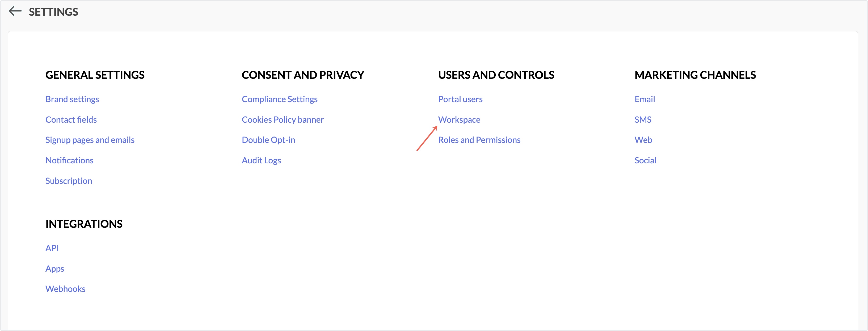Image resolution: width=868 pixels, height=331 pixels.
Task: Open Compliance Settings
Action: pos(280,99)
